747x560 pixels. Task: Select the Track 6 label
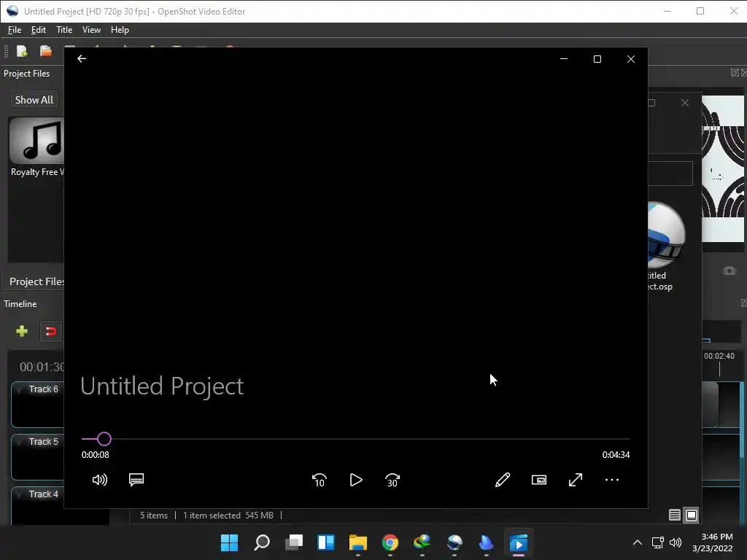tap(43, 389)
